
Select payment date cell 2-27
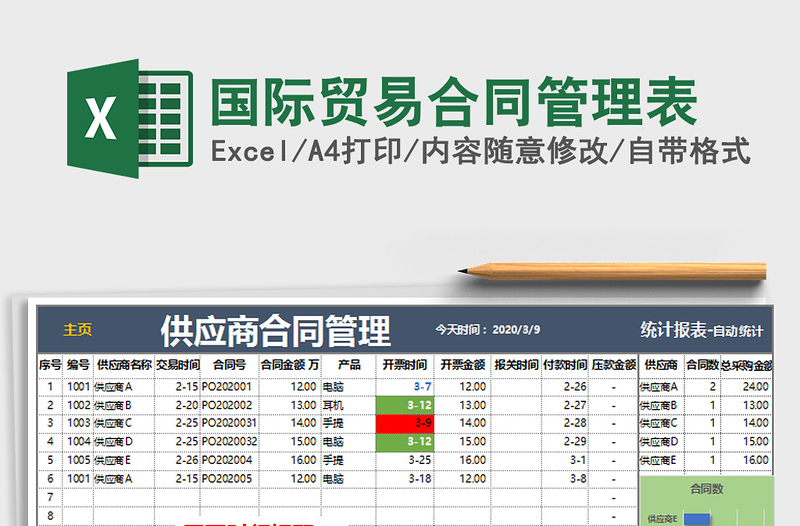click(x=565, y=406)
